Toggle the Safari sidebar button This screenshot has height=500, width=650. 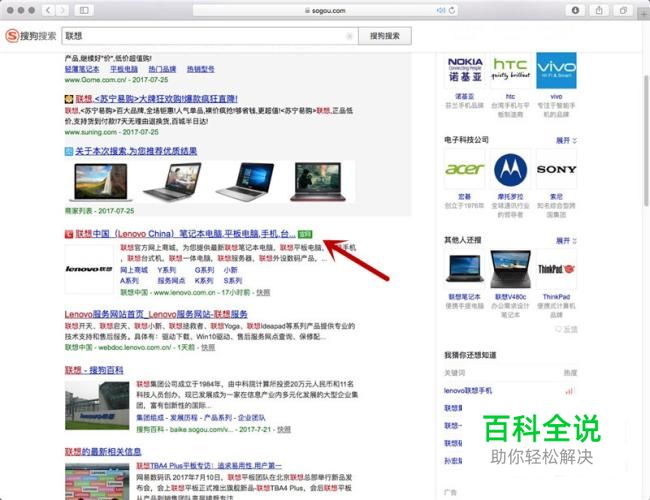click(84, 10)
